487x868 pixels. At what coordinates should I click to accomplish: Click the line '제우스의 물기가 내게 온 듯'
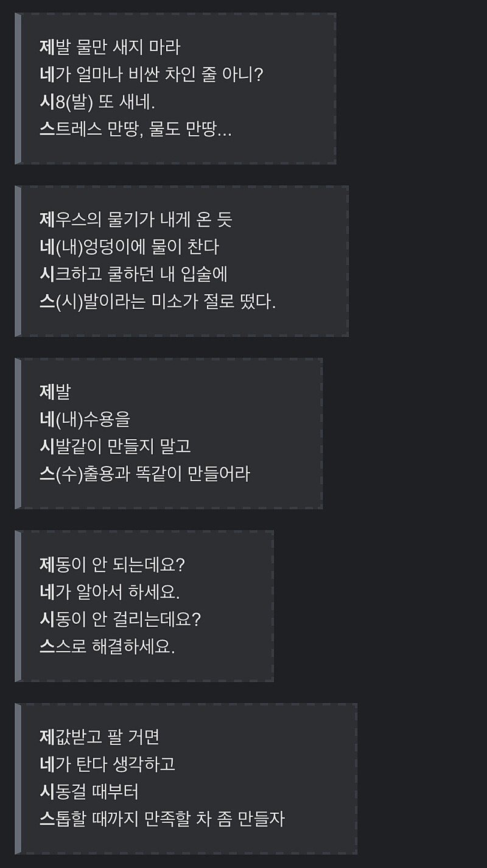tap(136, 219)
